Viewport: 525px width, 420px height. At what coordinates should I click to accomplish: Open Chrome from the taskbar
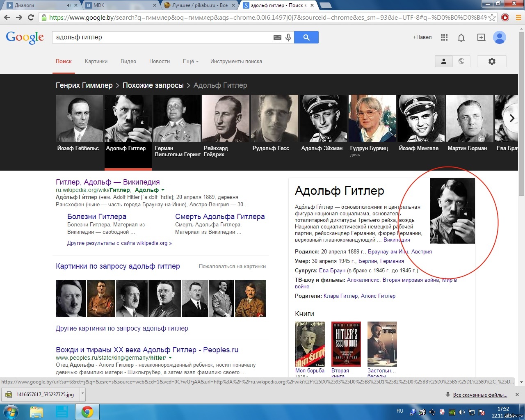[87, 411]
